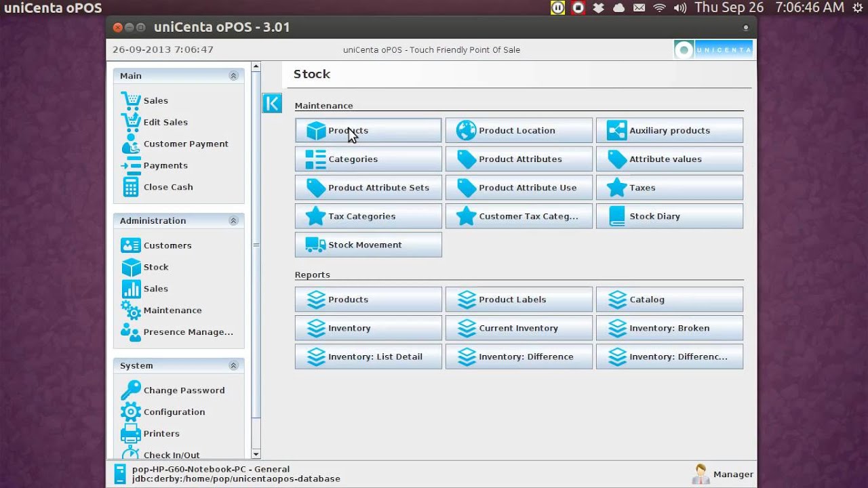The width and height of the screenshot is (868, 488).
Task: Click the Manager user icon in the status bar
Action: pos(701,474)
